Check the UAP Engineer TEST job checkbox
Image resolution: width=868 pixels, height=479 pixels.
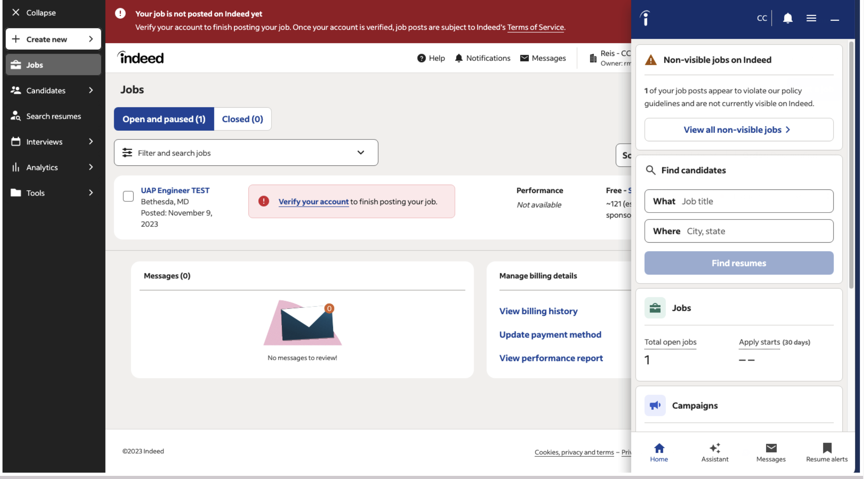click(128, 196)
